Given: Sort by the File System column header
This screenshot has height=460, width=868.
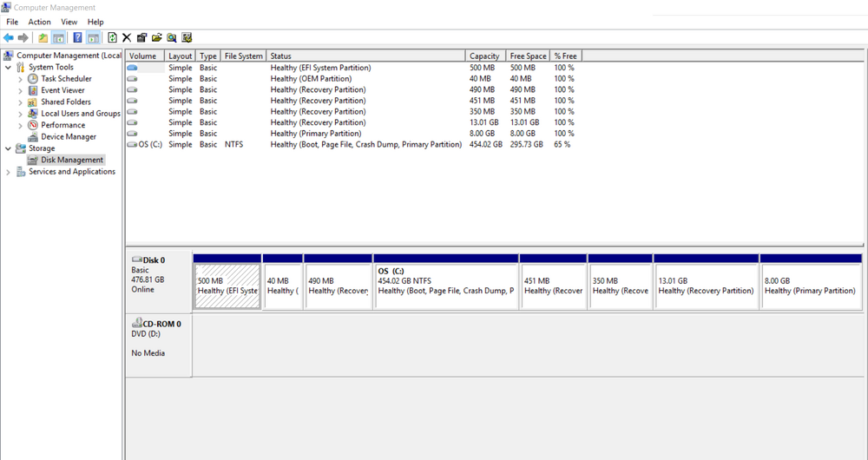Looking at the screenshot, I should tap(244, 56).
